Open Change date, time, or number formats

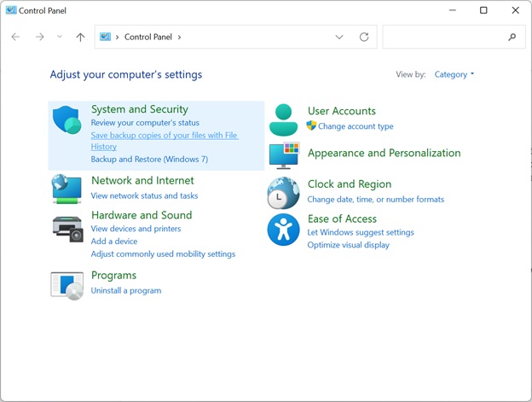(x=376, y=200)
